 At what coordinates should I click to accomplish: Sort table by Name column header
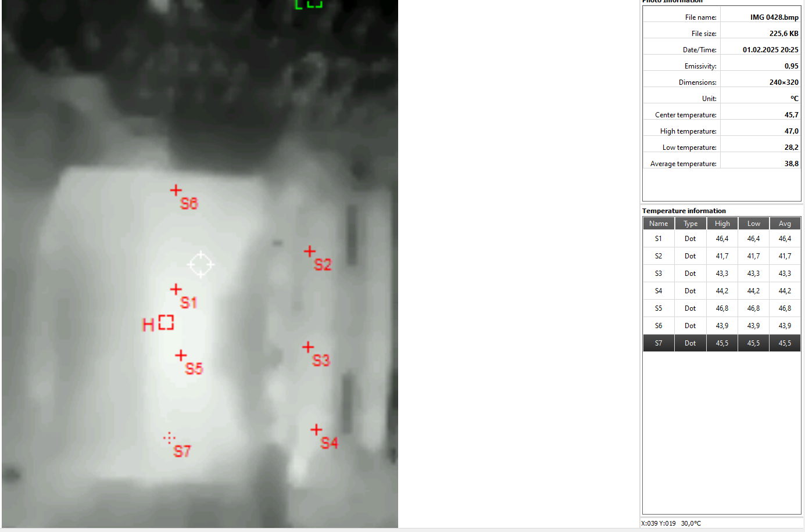click(x=659, y=224)
